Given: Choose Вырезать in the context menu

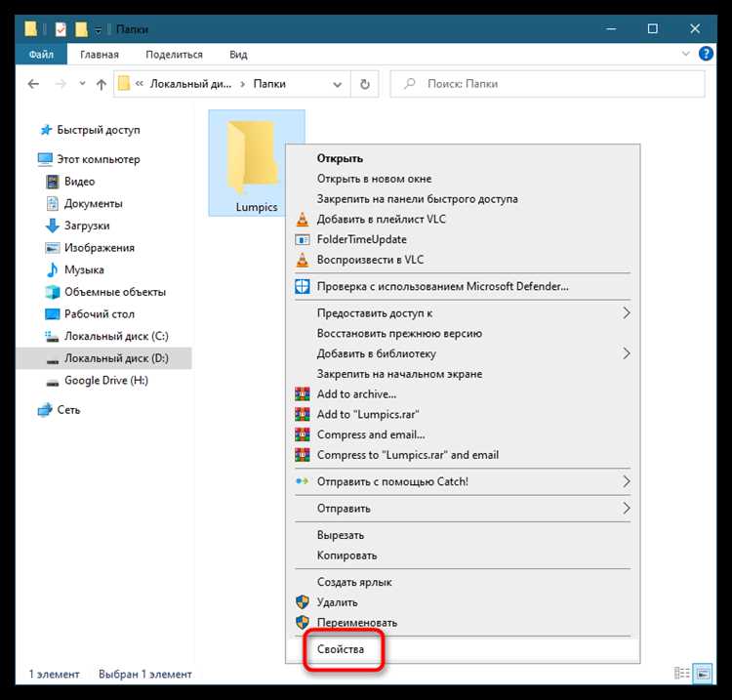Looking at the screenshot, I should pyautogui.click(x=463, y=535).
